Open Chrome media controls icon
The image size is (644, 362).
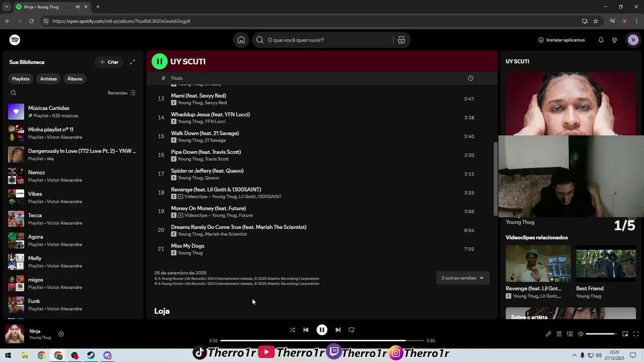612,21
